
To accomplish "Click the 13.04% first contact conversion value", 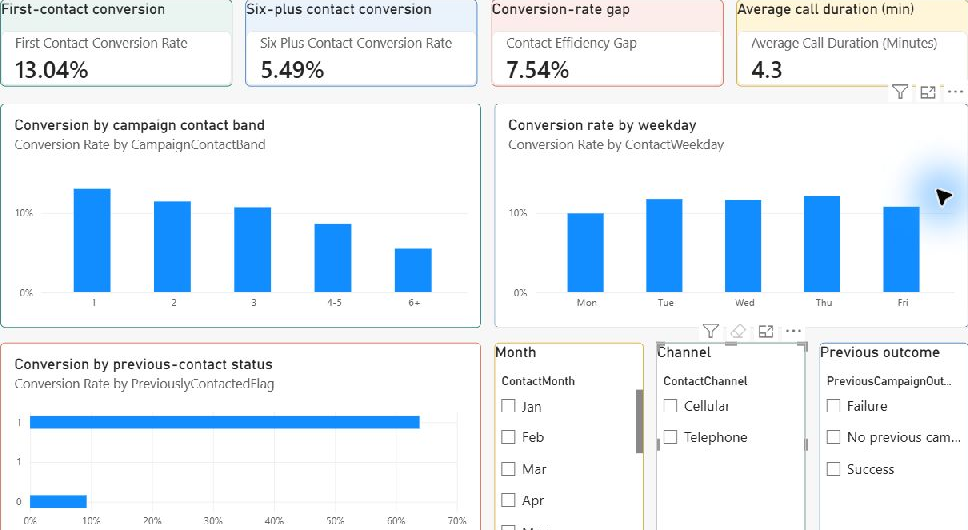I will (51, 70).
